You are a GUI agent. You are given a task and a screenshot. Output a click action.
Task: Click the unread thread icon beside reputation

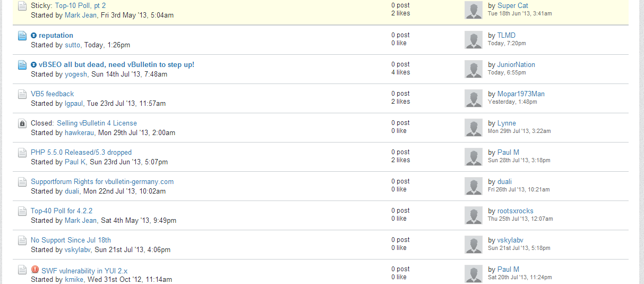[22, 36]
